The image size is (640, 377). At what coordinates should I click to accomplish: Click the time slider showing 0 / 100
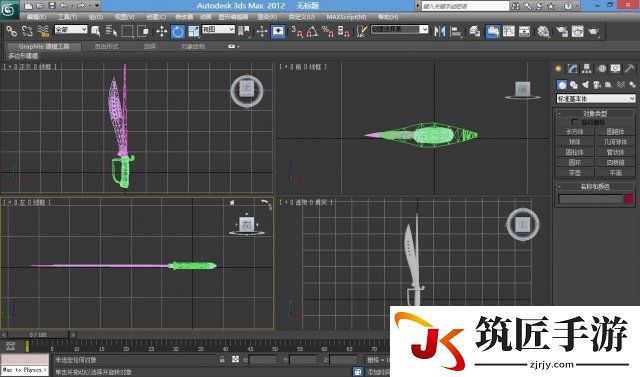(x=38, y=335)
